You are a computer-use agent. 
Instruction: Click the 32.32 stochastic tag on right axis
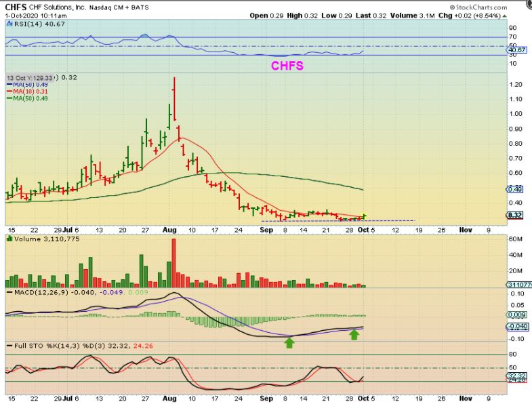tap(516, 376)
